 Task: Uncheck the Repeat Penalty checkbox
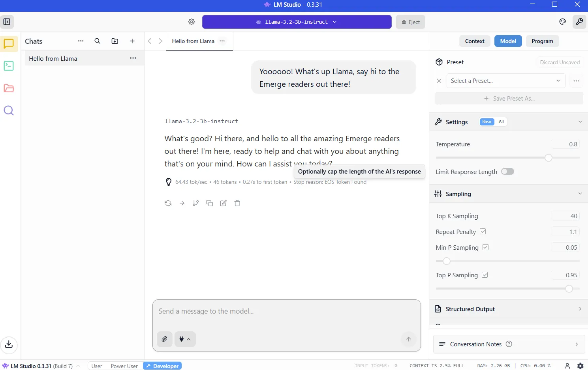[x=483, y=231]
